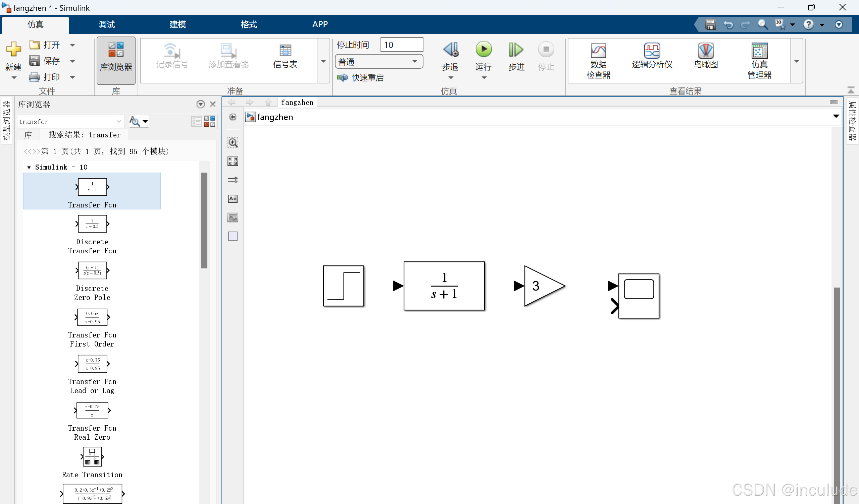859x504 pixels.
Task: Collapse the Simulink - 10 results group
Action: coord(29,167)
